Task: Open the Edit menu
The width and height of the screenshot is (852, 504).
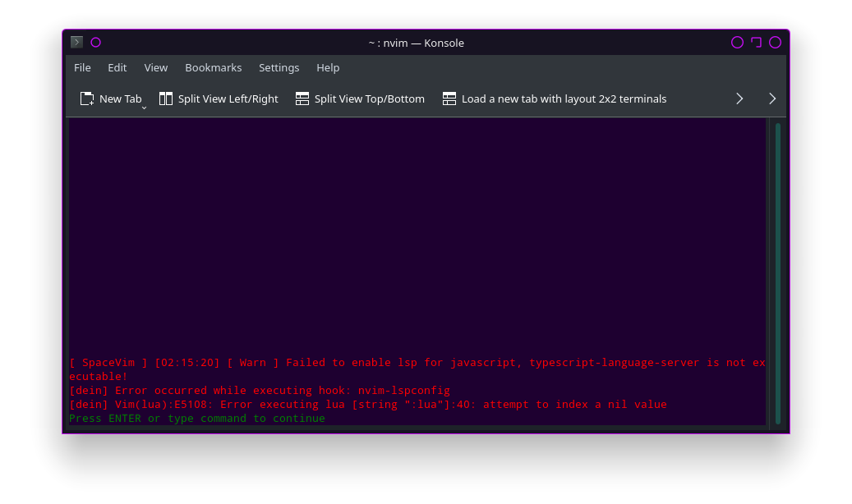Action: [117, 68]
